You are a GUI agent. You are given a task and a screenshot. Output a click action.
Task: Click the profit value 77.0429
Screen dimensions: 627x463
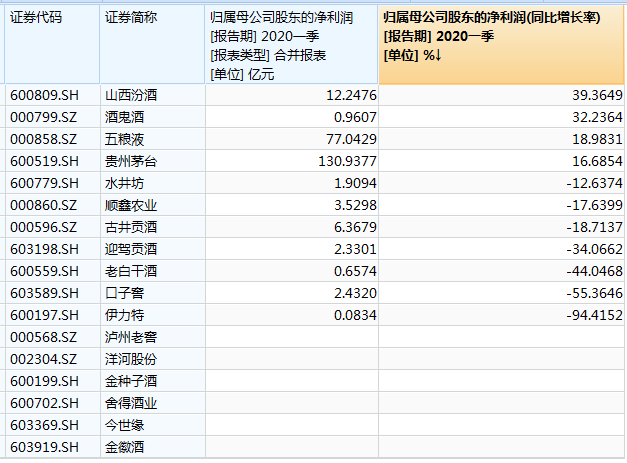(351, 139)
